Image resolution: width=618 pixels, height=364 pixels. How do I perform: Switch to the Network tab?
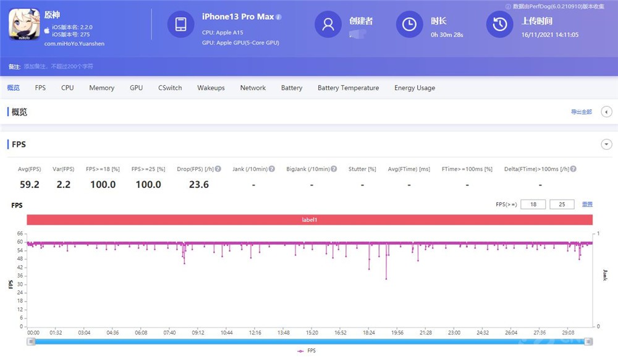click(x=253, y=88)
